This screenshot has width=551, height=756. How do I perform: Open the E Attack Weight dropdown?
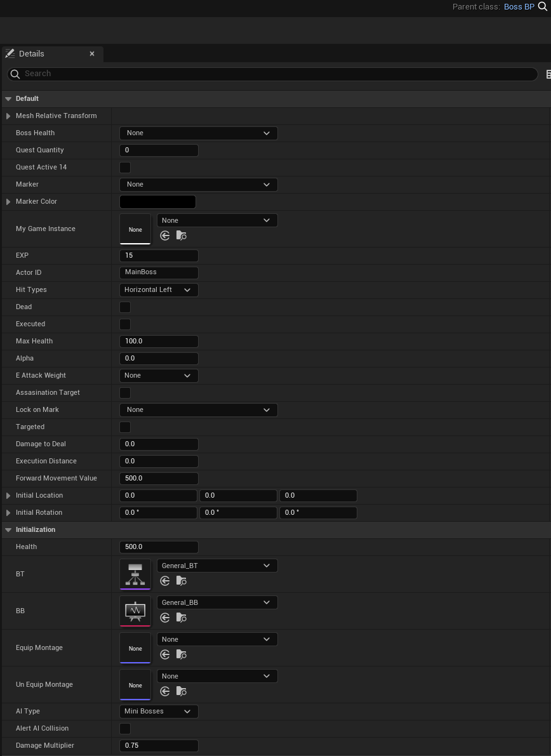[x=159, y=376]
